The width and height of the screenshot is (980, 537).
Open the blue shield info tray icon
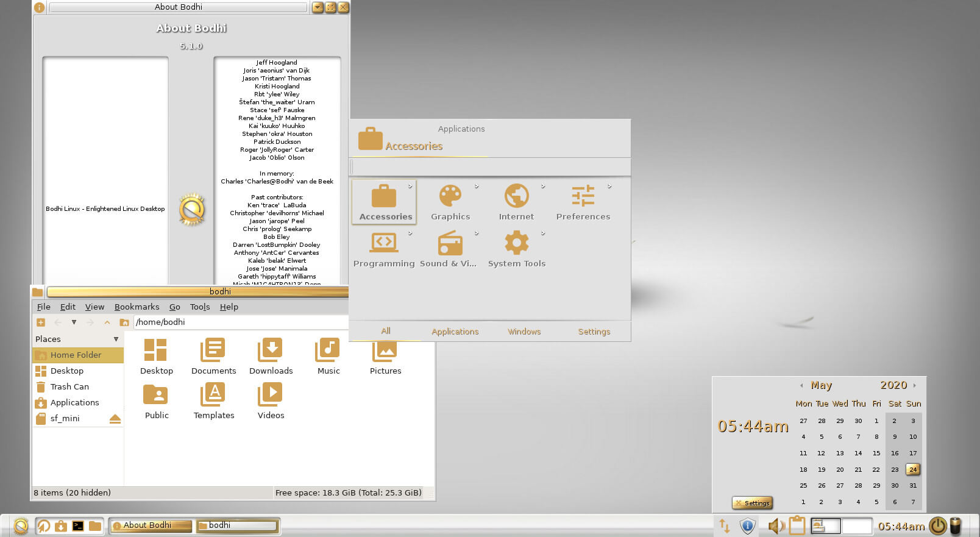[x=748, y=525]
